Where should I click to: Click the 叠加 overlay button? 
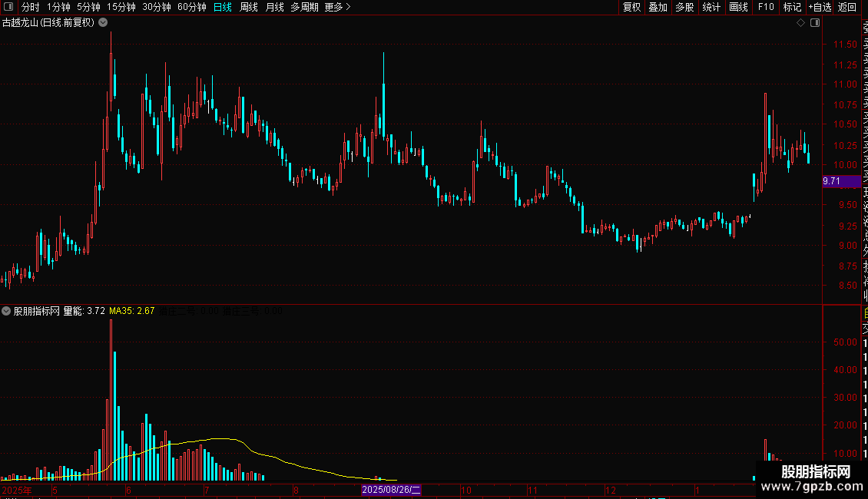click(658, 7)
